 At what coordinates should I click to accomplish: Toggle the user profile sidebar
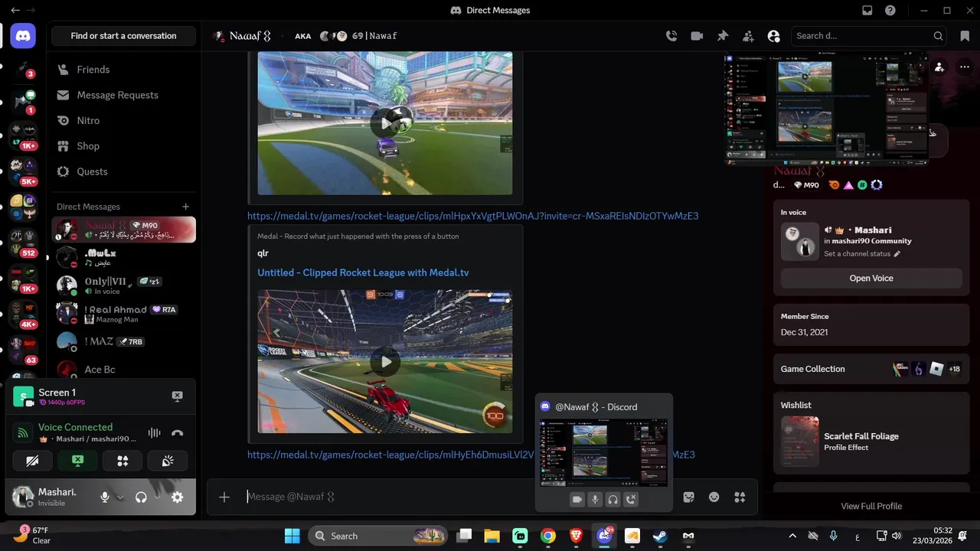click(773, 36)
